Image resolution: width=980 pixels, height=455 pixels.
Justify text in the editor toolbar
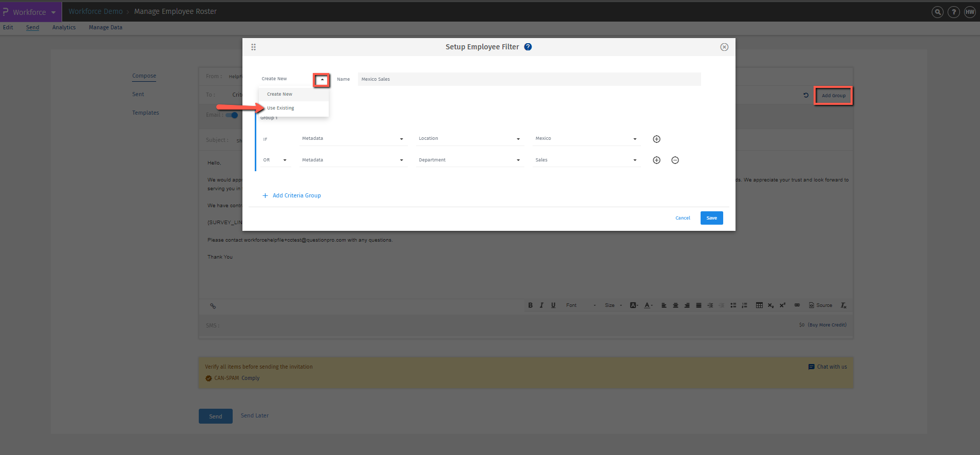click(x=699, y=305)
